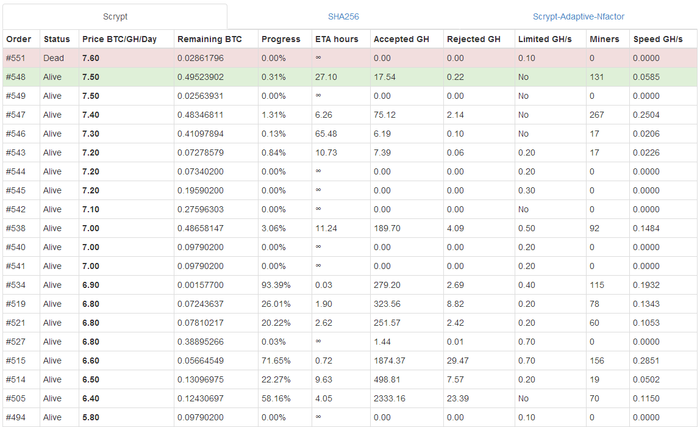Click the Dead status of order #551

pyautogui.click(x=54, y=58)
